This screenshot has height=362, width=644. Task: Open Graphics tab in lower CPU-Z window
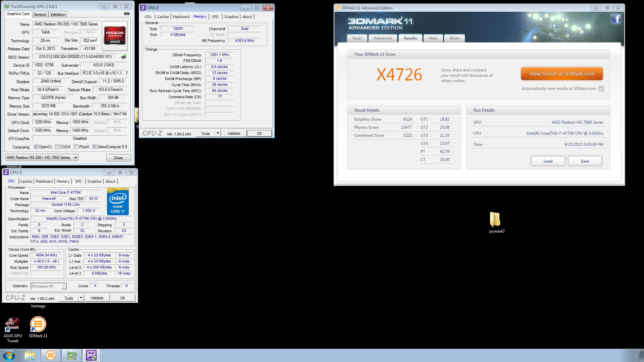click(x=95, y=181)
